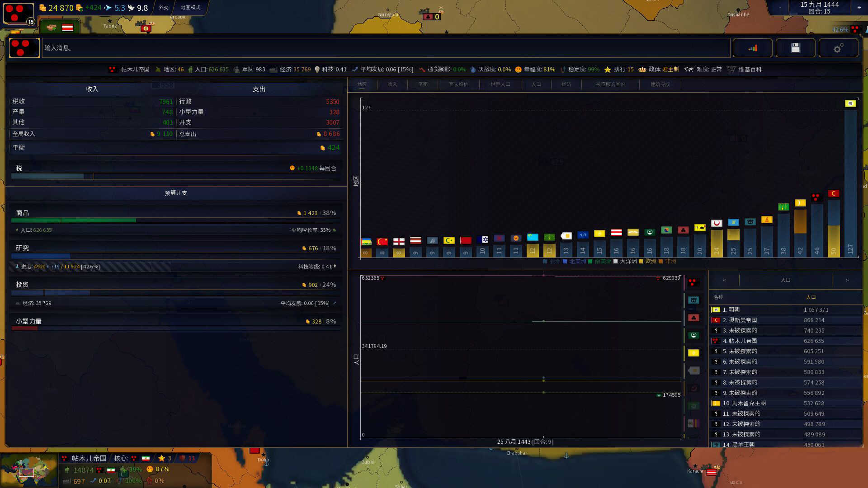Click the floppy disk save icon
The height and width of the screenshot is (488, 868).
(x=795, y=48)
